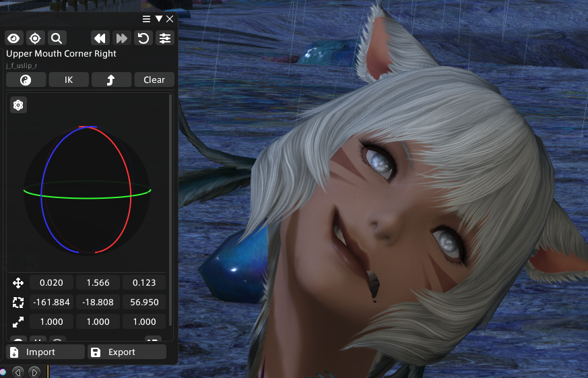Click the left-arrow circle button at the bottom
Viewport: 588px width, 378px height.
[x=18, y=372]
